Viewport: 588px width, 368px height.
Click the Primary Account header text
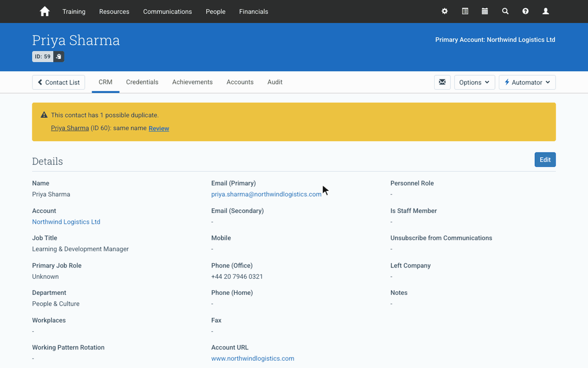tap(495, 40)
